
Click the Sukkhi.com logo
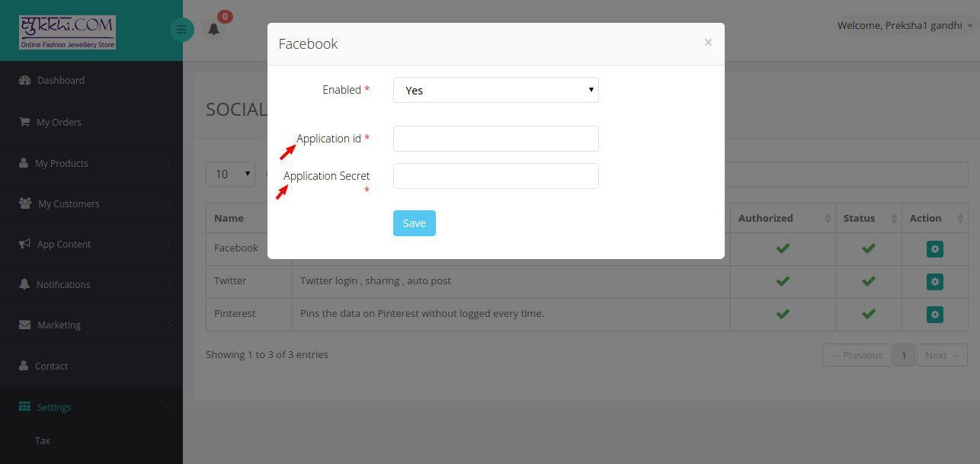(x=67, y=32)
